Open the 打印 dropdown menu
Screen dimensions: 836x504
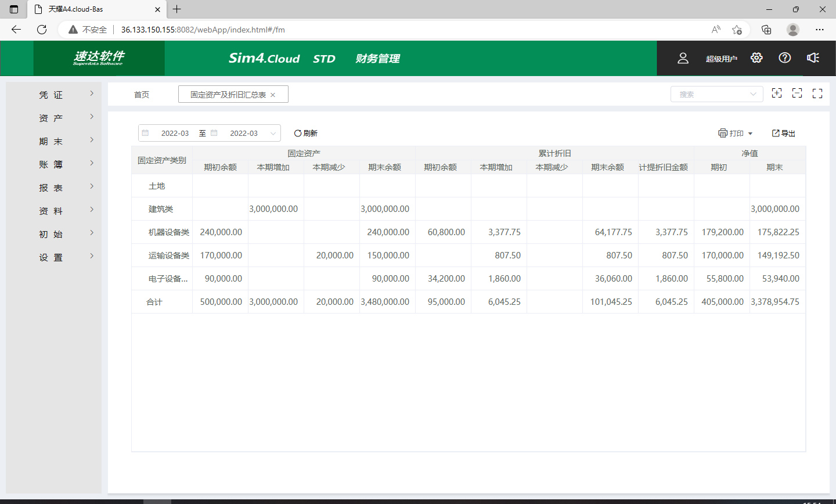(736, 134)
